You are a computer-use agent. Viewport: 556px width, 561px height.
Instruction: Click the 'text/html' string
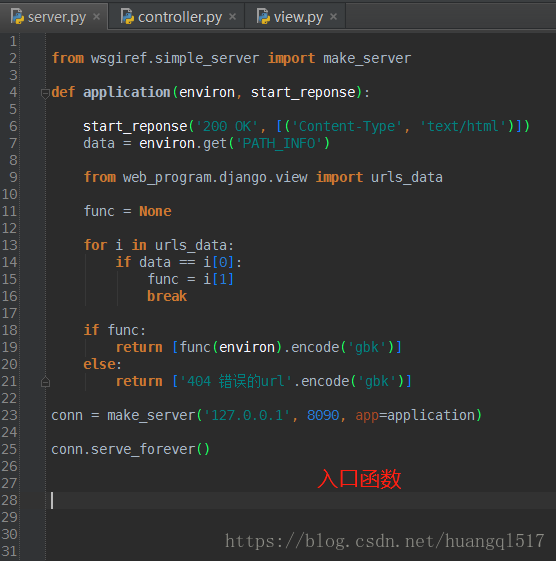463,126
